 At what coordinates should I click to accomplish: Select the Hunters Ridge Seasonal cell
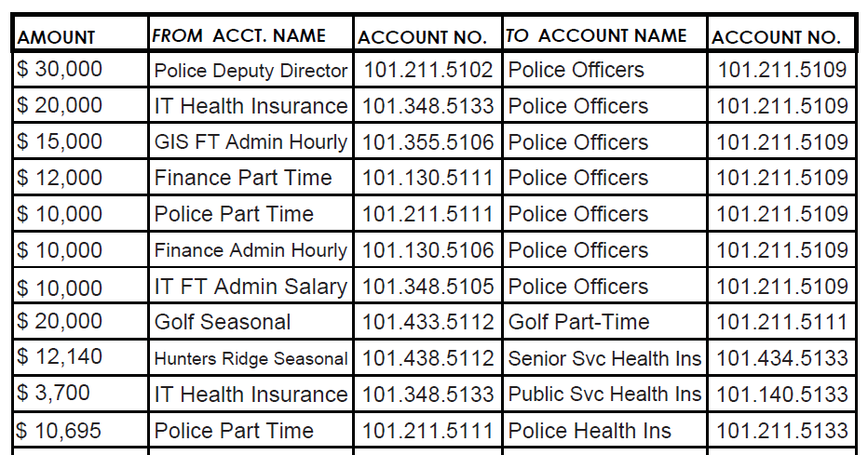tap(251, 358)
